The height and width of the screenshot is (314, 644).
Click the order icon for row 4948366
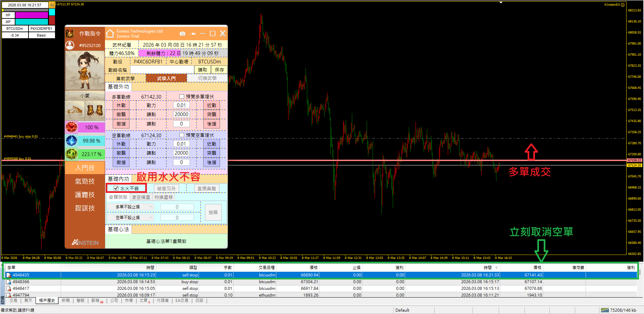point(9,282)
